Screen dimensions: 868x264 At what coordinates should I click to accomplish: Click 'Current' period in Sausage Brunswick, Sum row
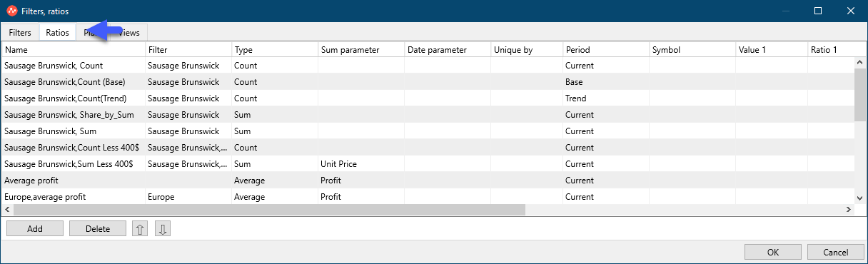pos(606,131)
